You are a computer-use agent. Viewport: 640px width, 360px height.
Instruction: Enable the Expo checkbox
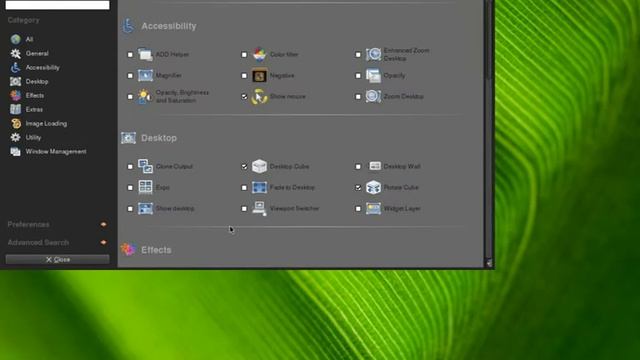coord(130,188)
